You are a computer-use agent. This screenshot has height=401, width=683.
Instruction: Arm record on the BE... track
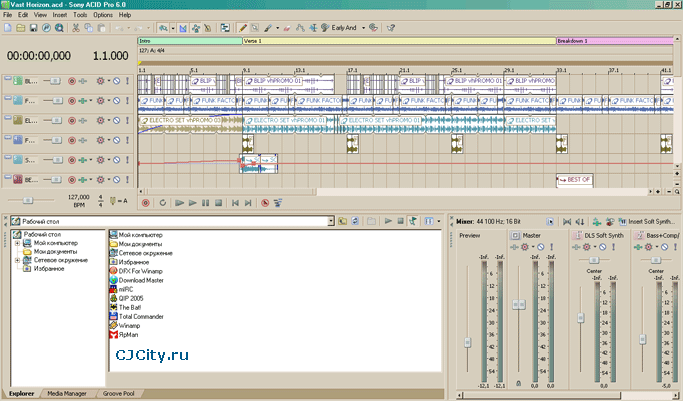pos(72,180)
